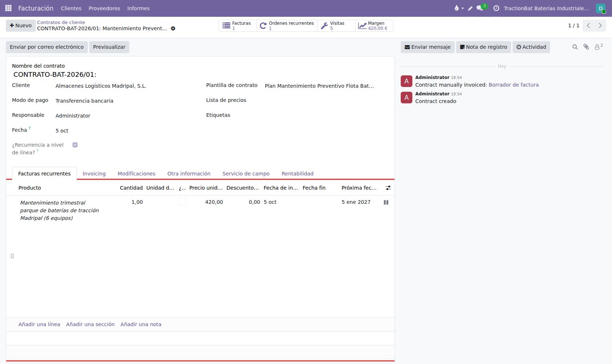This screenshot has width=612, height=364.
Task: Open column options adjust icon in table header
Action: 388,188
